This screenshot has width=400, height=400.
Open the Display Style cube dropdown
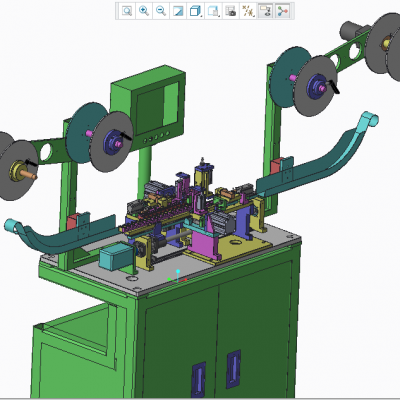coord(195,11)
